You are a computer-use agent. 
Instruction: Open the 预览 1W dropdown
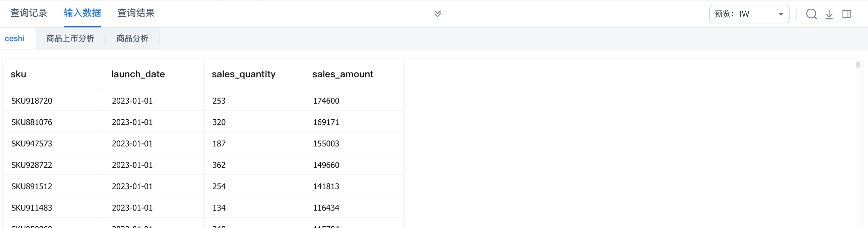[749, 14]
